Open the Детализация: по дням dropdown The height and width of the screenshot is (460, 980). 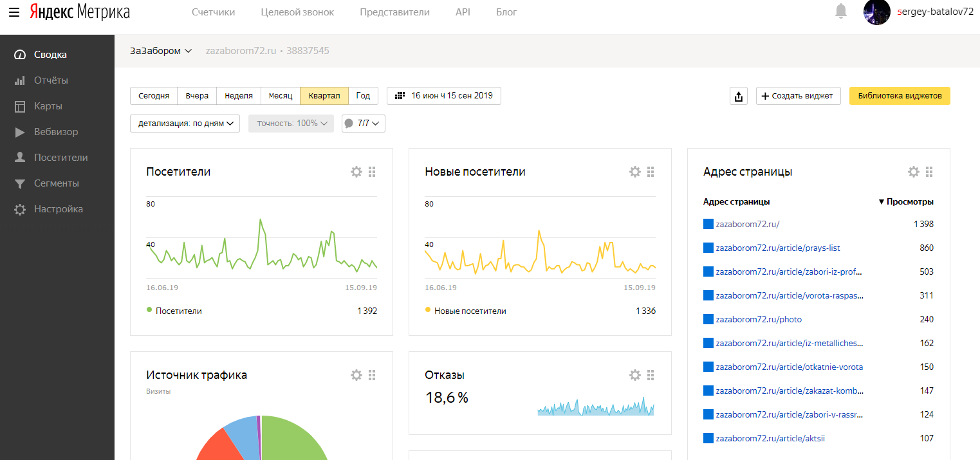tap(185, 124)
